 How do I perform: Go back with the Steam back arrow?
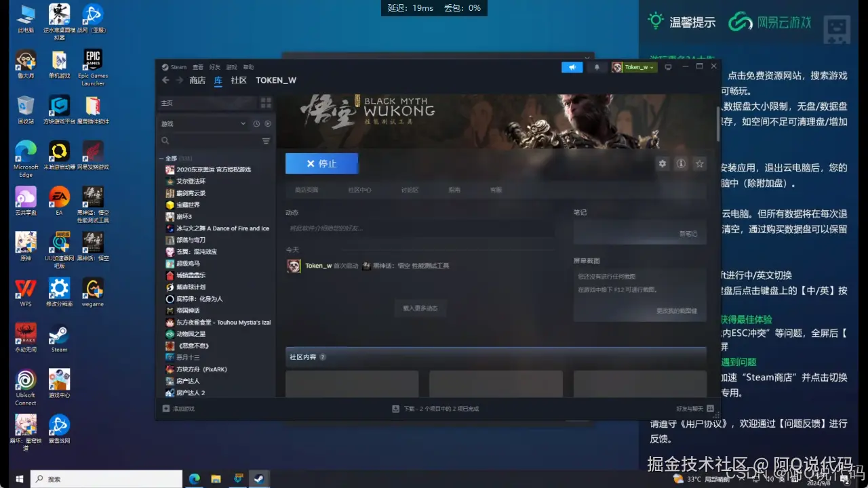(x=165, y=80)
